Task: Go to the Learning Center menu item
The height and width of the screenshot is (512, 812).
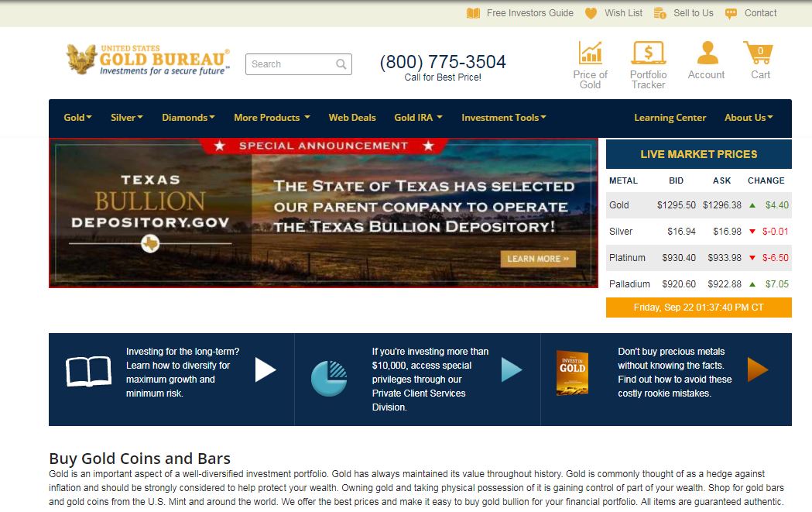Action: pyautogui.click(x=670, y=118)
